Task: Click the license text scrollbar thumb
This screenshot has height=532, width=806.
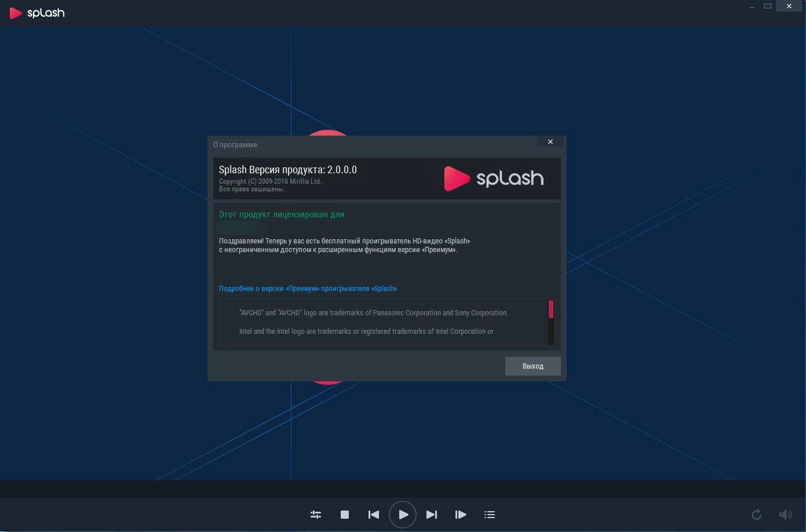Action: click(551, 309)
